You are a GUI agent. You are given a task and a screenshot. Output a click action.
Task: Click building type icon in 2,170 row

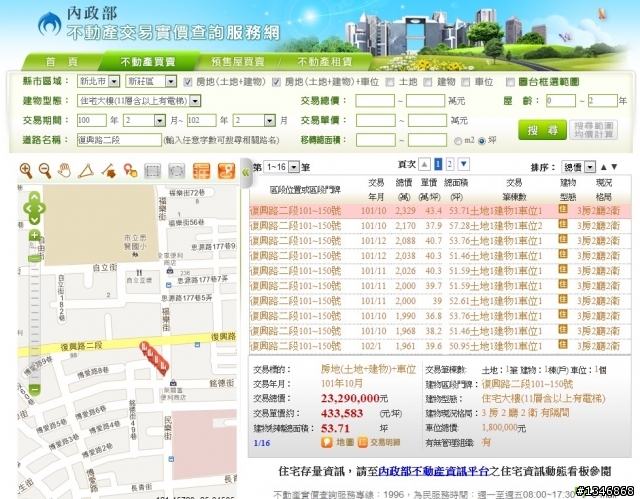pyautogui.click(x=563, y=224)
